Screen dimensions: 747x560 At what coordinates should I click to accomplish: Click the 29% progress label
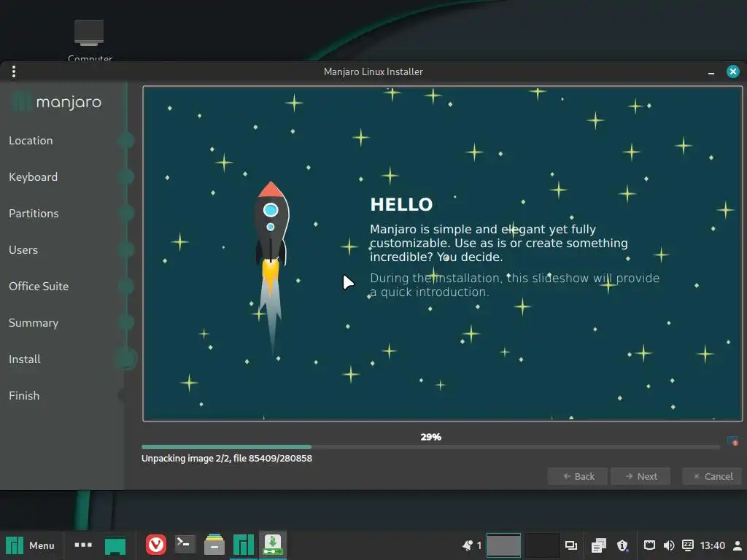pyautogui.click(x=430, y=437)
